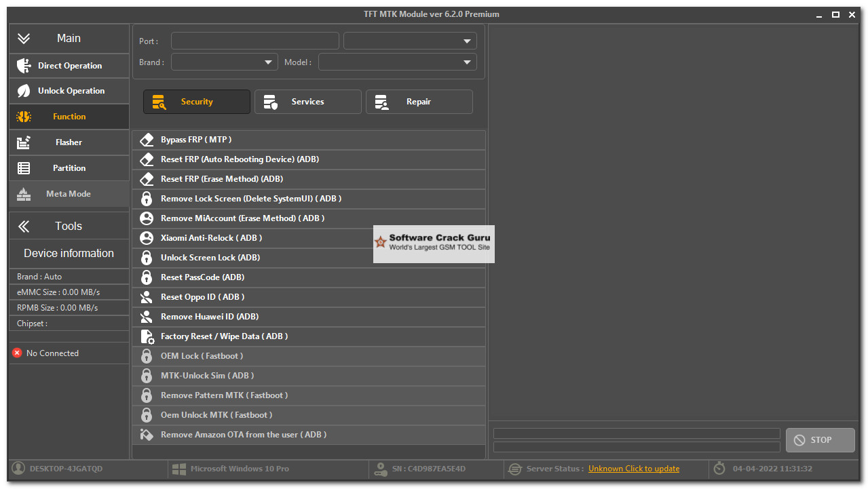This screenshot has width=868, height=489.
Task: Click the Direct Operation plug icon
Action: coord(24,66)
